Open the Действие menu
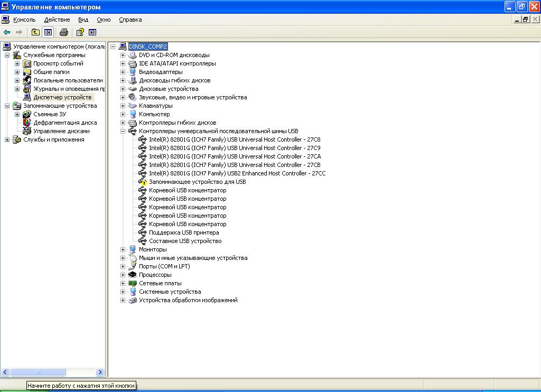 click(57, 20)
